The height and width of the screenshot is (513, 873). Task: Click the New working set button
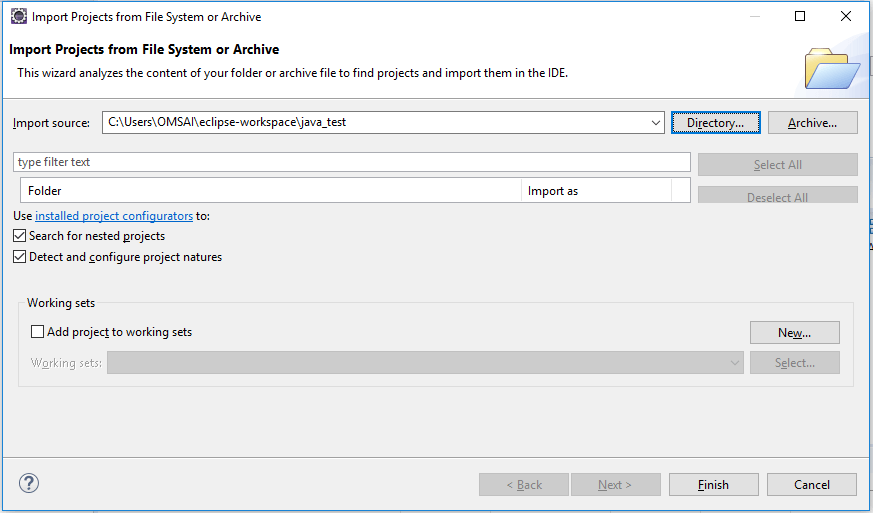[x=794, y=333]
